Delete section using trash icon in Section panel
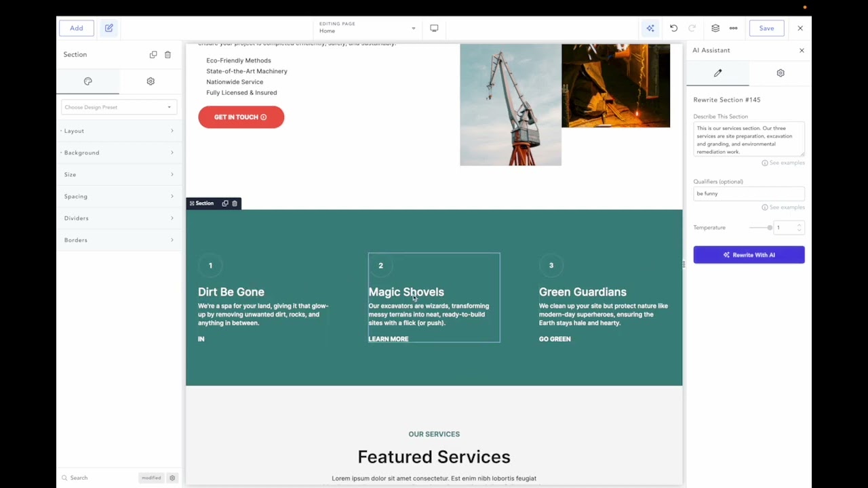The width and height of the screenshot is (868, 488). point(167,54)
